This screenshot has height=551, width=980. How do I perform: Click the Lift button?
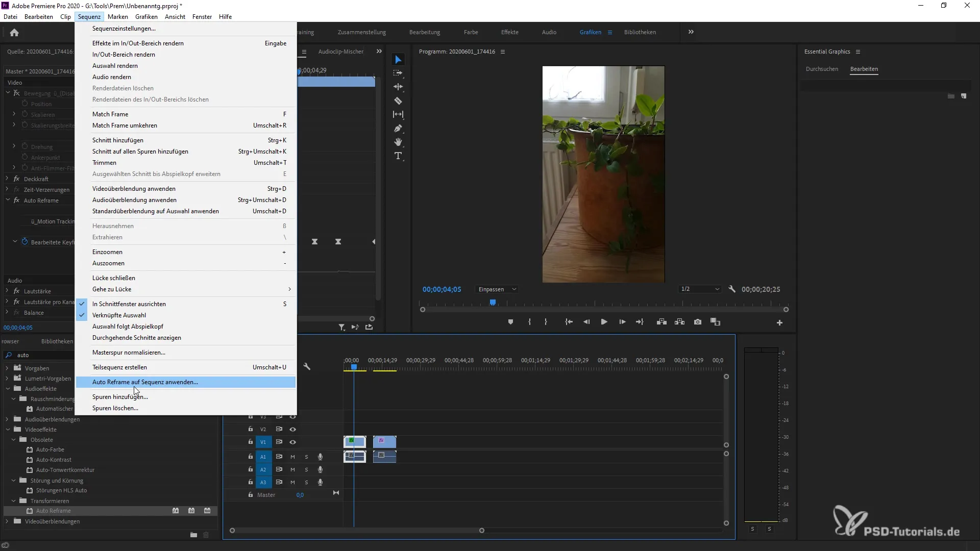click(x=661, y=322)
